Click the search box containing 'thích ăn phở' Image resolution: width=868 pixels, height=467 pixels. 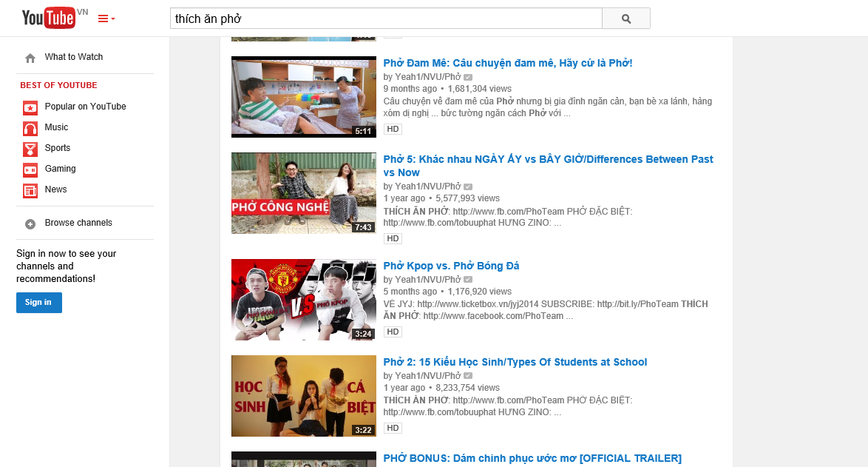385,19
